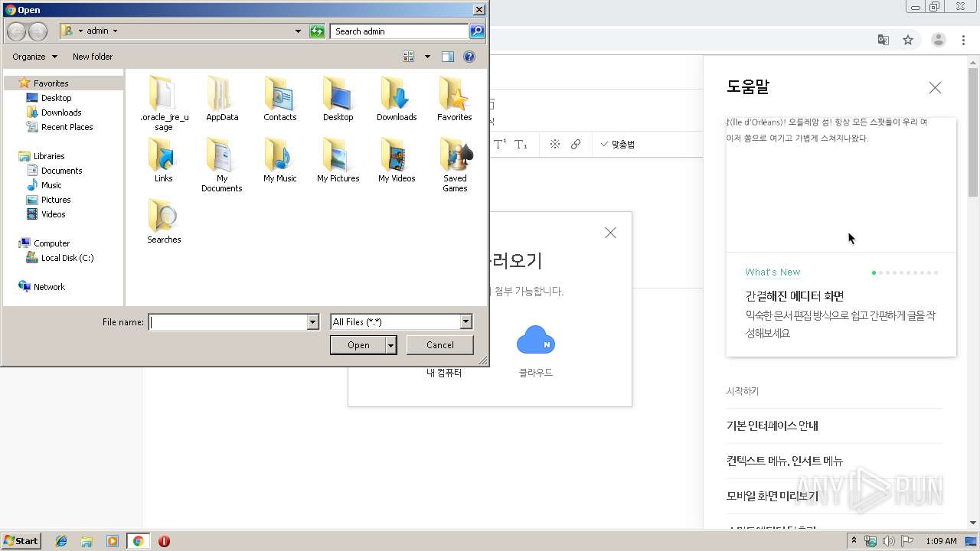Viewport: 980px width, 551px height.
Task: Select the My Videos folder
Action: coord(397,161)
